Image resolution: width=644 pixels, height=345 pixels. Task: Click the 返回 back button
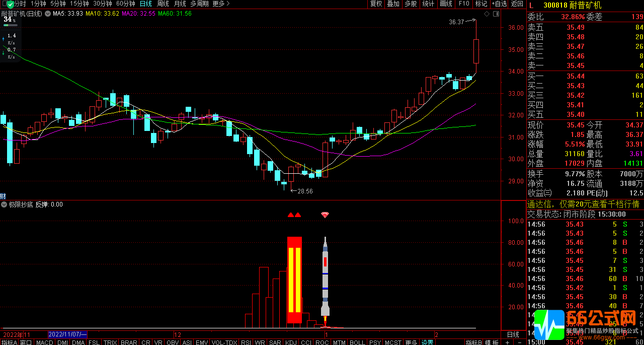point(517,4)
